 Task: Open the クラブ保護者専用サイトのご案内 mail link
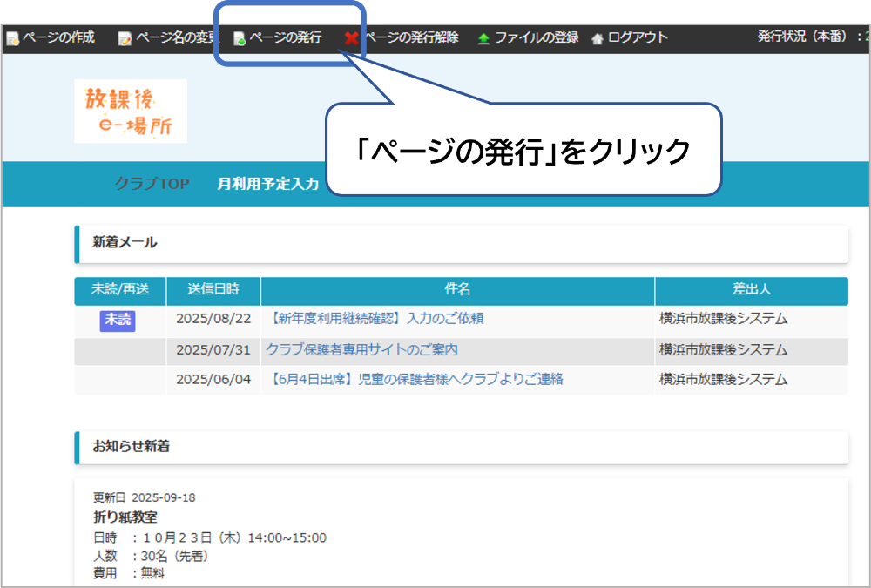361,349
